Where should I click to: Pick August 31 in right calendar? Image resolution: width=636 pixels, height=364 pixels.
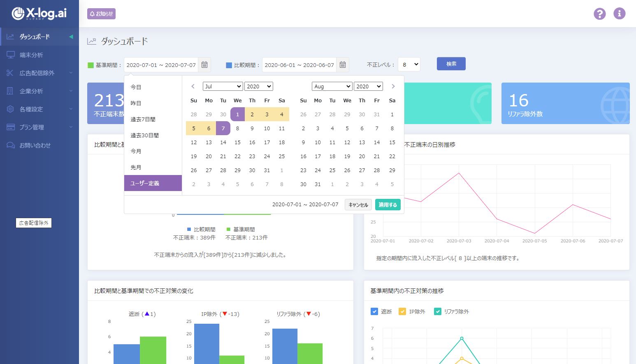[318, 184]
